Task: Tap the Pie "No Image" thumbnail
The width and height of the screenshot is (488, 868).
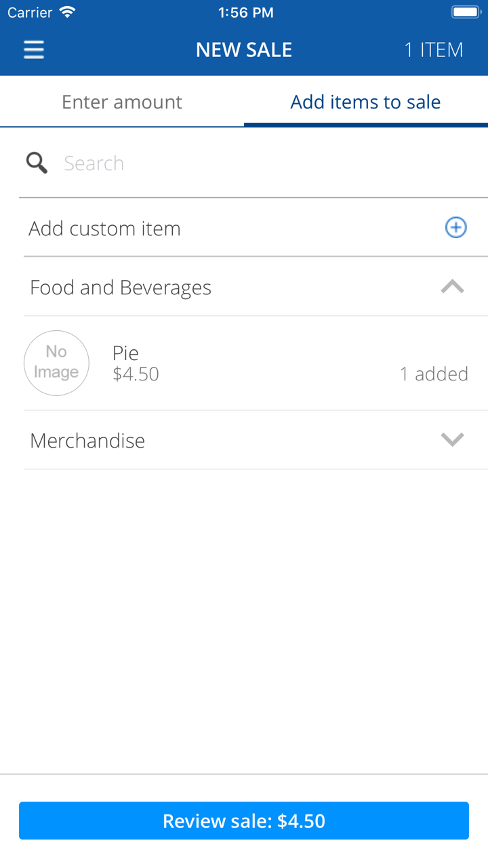Action: (56, 363)
